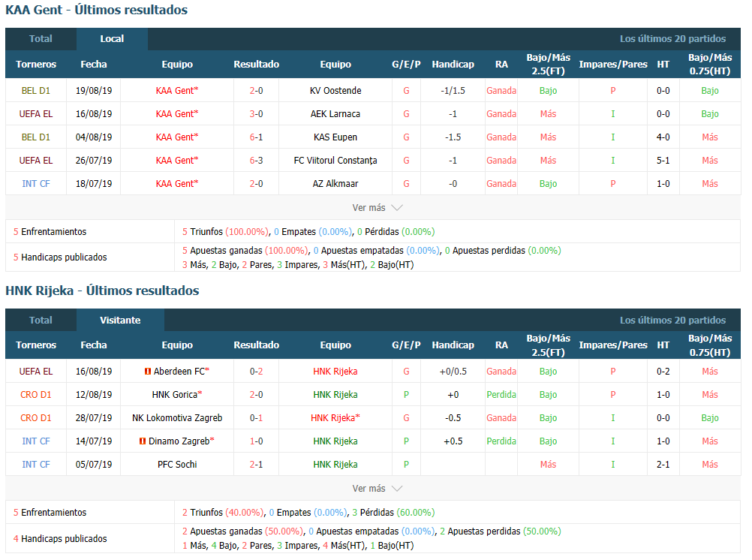The height and width of the screenshot is (560, 752).
Task: Click the Torneros header in the KAA Gent table
Action: (x=36, y=65)
